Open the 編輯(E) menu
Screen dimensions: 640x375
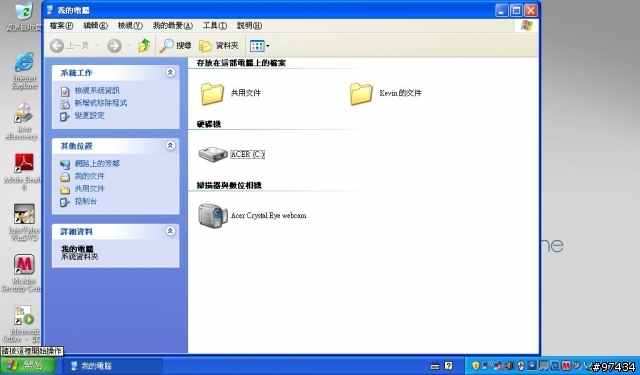(96, 26)
